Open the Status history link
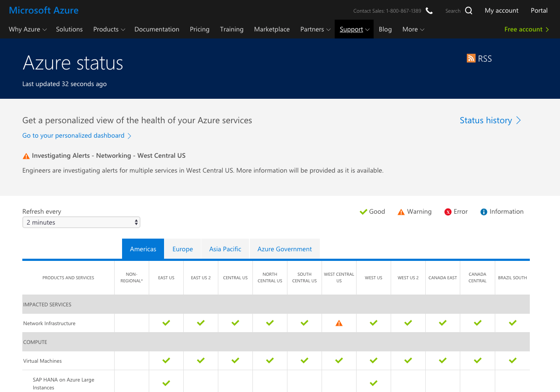 tap(486, 120)
